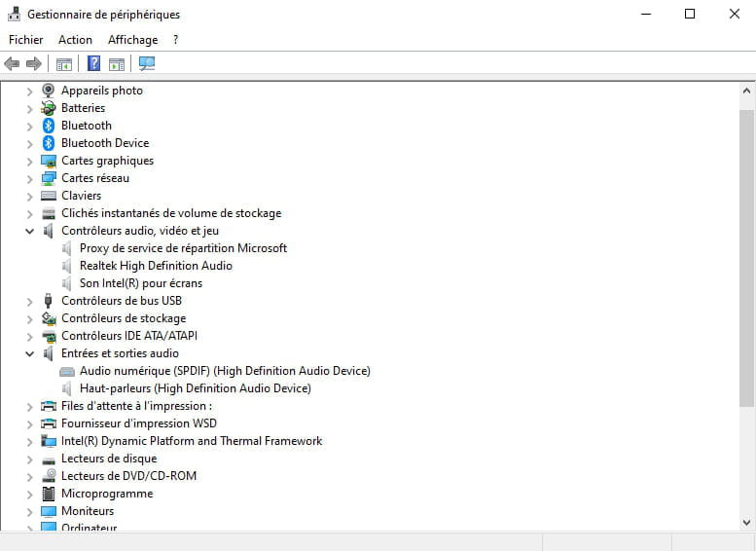Image resolution: width=756 pixels, height=551 pixels.
Task: Click the scrollbar down arrow
Action: (x=747, y=523)
